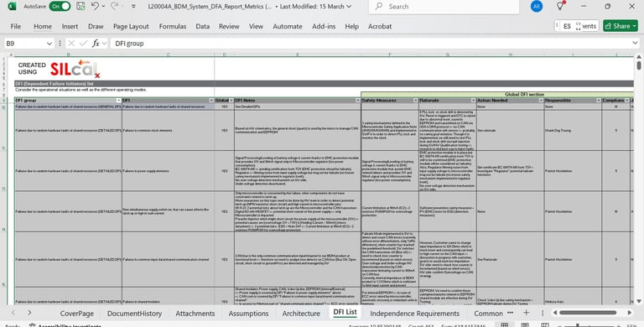The width and height of the screenshot is (644, 327).
Task: Expand the formula bar with right chevron
Action: tap(635, 43)
